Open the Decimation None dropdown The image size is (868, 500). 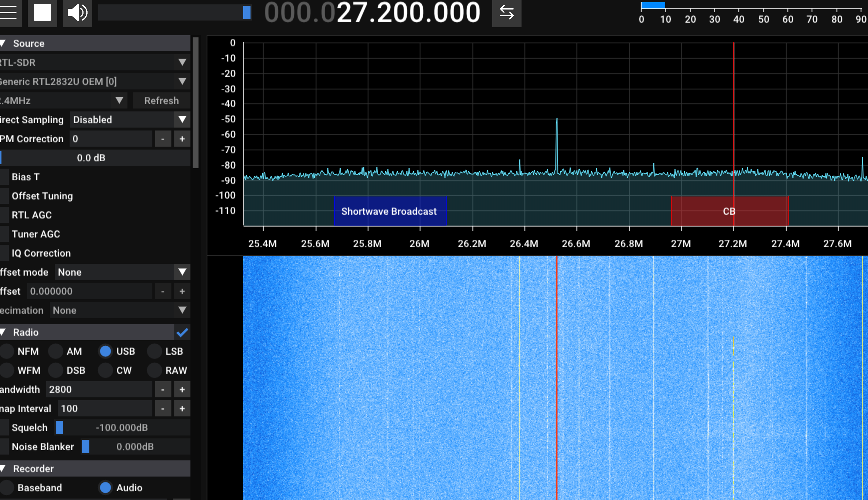(120, 310)
